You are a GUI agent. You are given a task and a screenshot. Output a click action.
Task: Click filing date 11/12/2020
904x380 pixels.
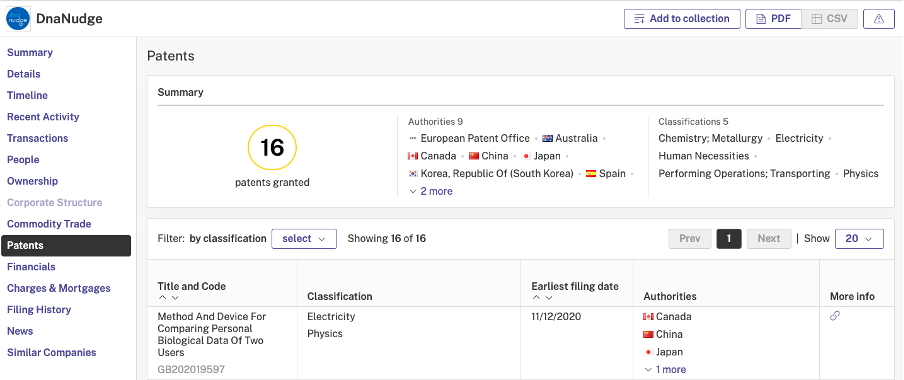click(556, 317)
